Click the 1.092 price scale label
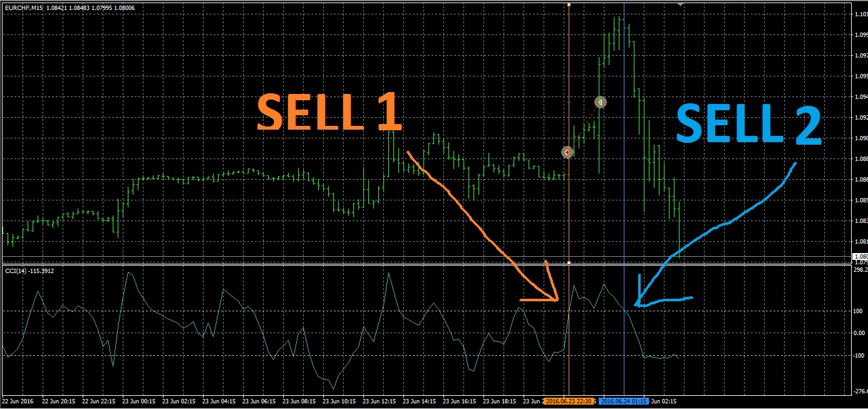 [x=860, y=118]
